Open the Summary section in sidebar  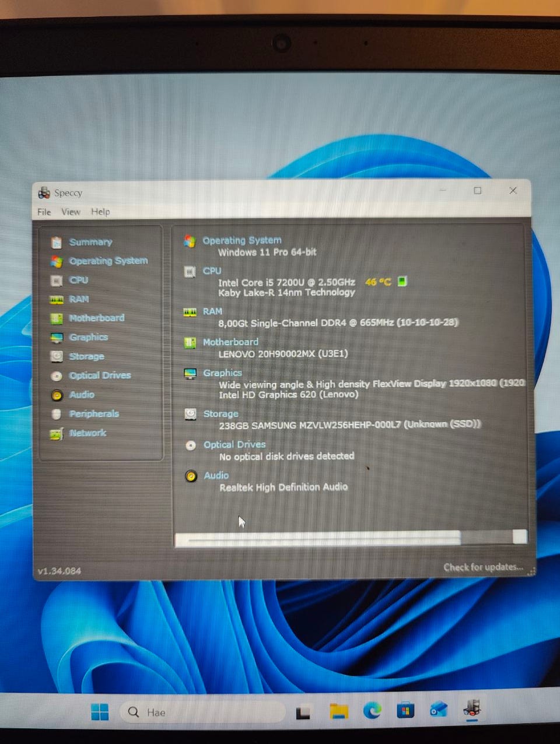tap(82, 242)
